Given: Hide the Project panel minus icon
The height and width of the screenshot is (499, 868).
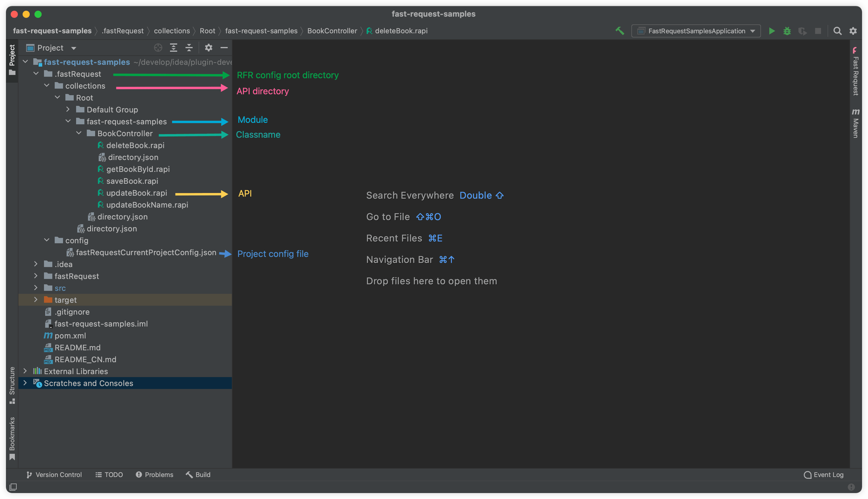Looking at the screenshot, I should pos(224,48).
